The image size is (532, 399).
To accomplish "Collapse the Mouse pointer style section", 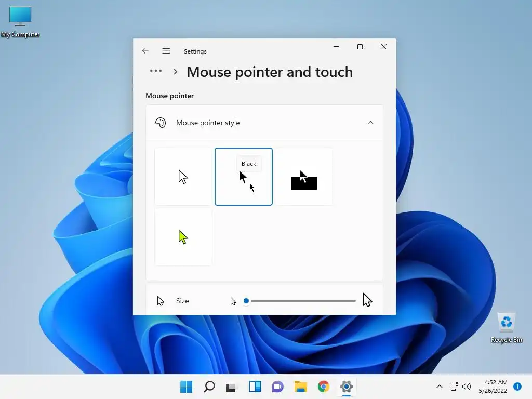I will pos(370,123).
